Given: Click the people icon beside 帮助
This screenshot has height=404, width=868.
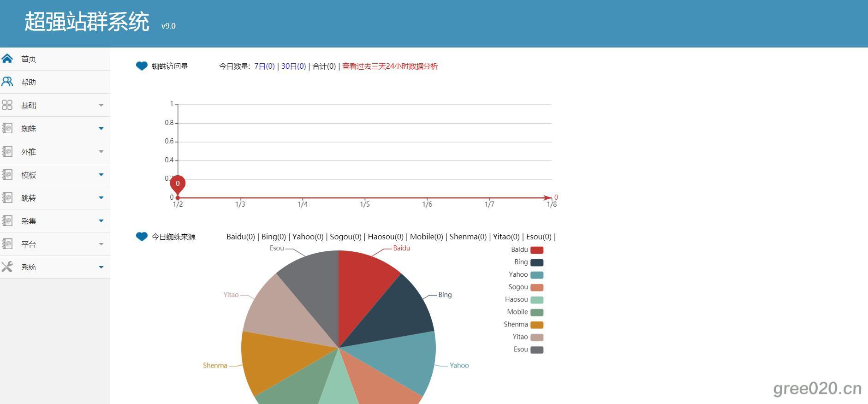Looking at the screenshot, I should [x=7, y=82].
